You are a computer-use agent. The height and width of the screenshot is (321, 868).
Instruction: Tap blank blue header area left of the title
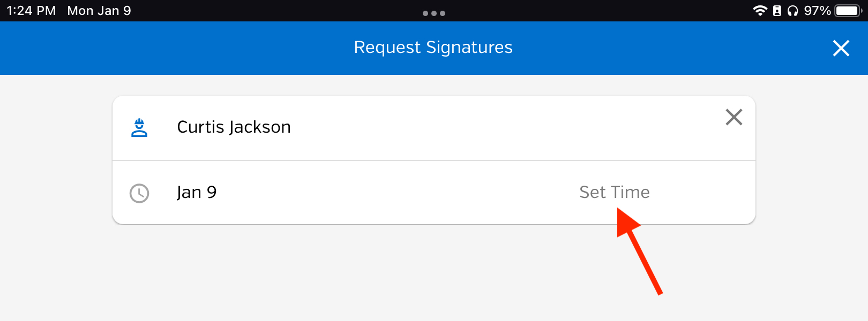[x=177, y=48]
